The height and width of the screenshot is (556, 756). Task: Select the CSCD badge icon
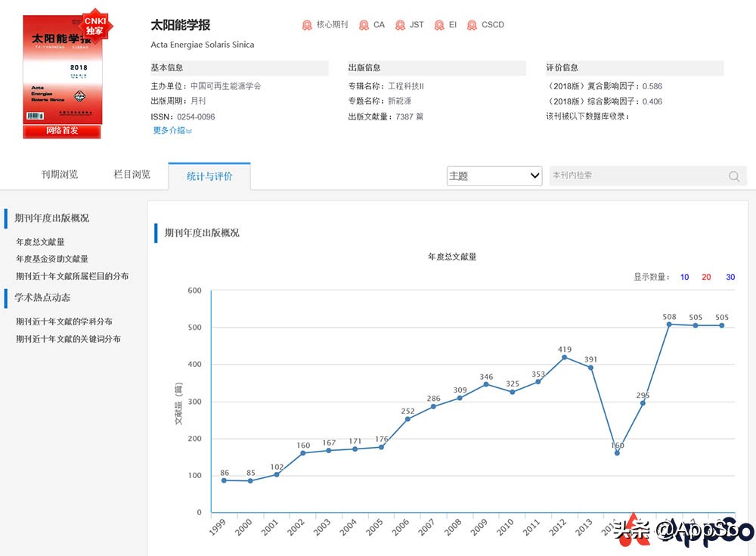point(471,24)
